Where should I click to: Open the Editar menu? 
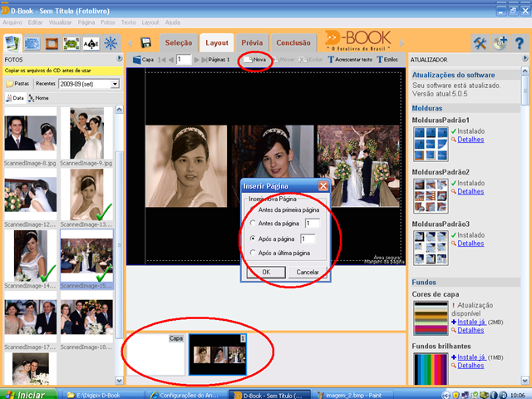click(35, 22)
